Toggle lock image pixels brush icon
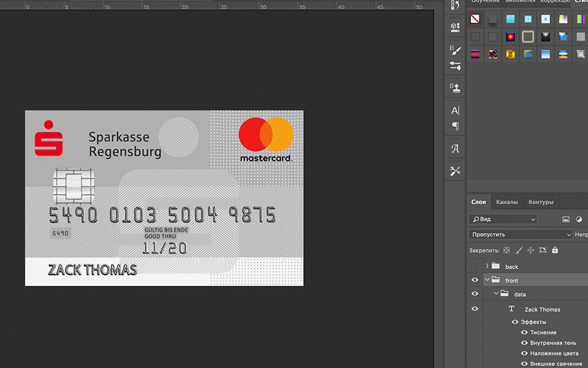This screenshot has width=588, height=368. [519, 250]
